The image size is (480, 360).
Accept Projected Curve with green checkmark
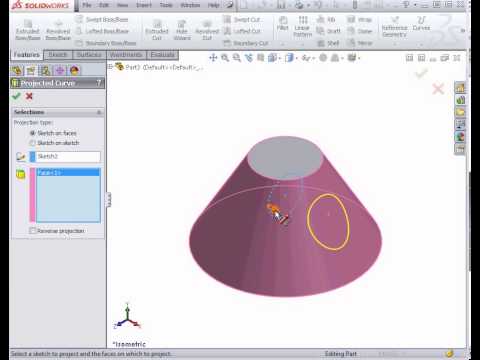coord(16,96)
